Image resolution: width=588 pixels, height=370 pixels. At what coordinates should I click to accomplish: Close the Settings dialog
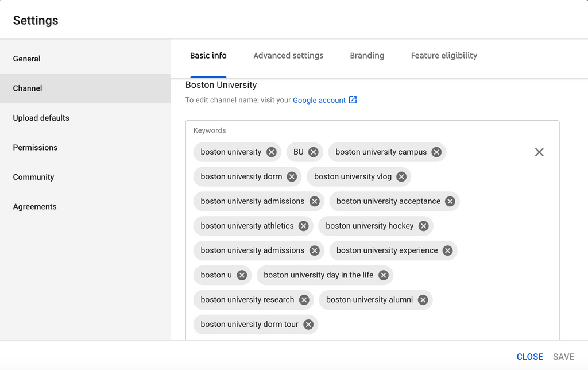tap(529, 356)
